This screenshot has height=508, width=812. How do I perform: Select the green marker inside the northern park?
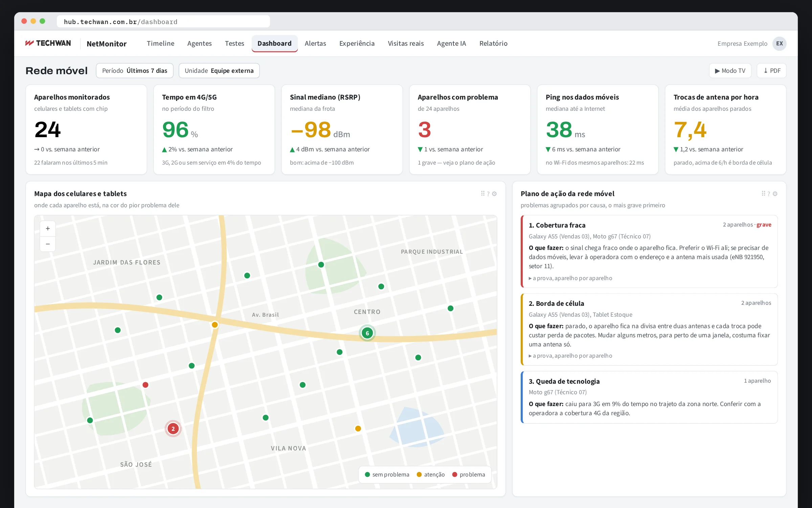[321, 264]
